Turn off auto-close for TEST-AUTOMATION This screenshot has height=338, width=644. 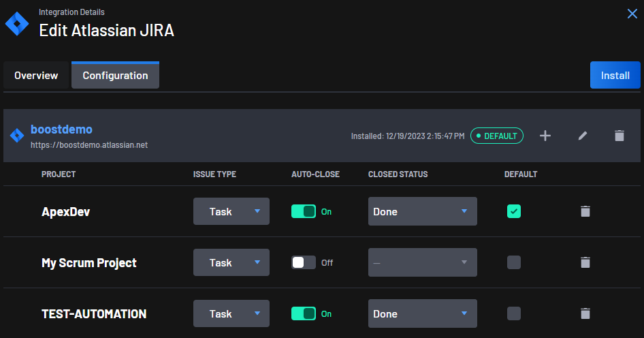[304, 313]
